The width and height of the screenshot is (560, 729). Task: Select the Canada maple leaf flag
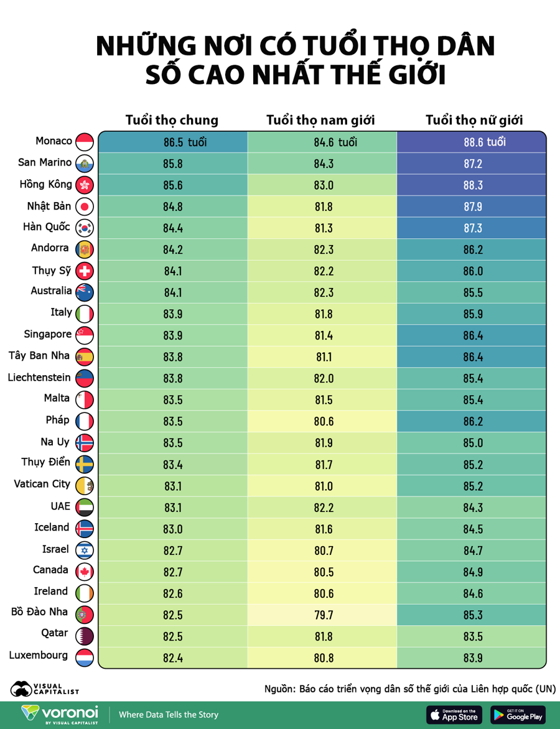click(85, 572)
